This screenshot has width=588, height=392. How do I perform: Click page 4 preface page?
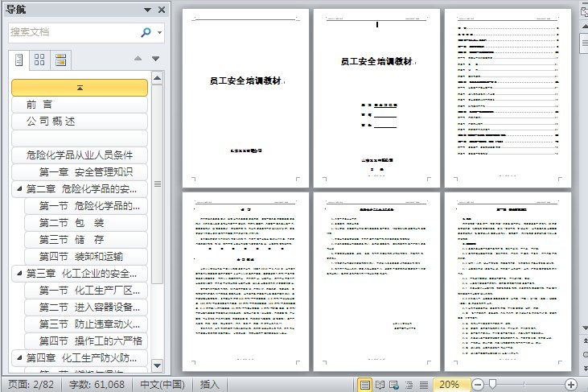coord(245,282)
